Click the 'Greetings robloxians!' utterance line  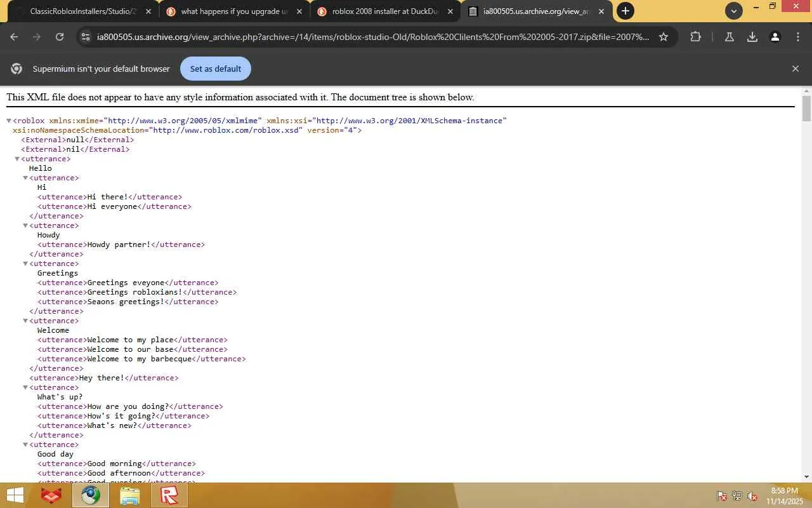pos(137,292)
